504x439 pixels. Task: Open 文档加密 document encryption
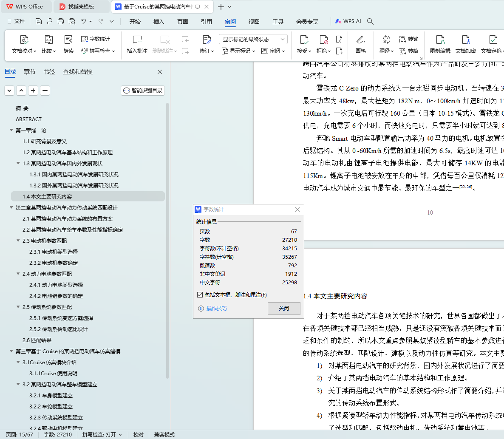[465, 44]
